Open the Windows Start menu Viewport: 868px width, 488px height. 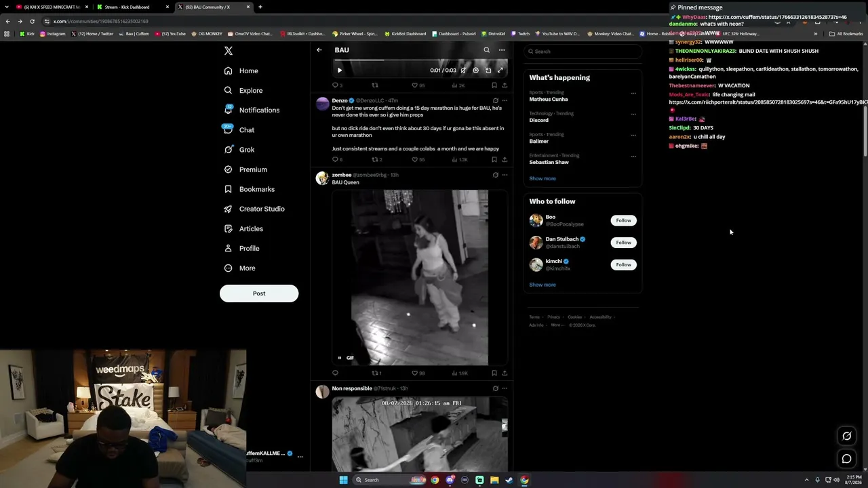coord(344,480)
